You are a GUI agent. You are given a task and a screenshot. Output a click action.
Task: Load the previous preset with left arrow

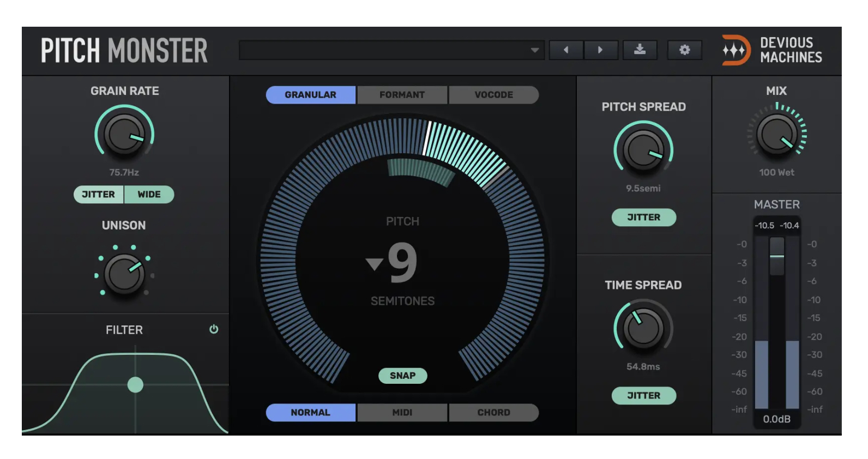(566, 50)
